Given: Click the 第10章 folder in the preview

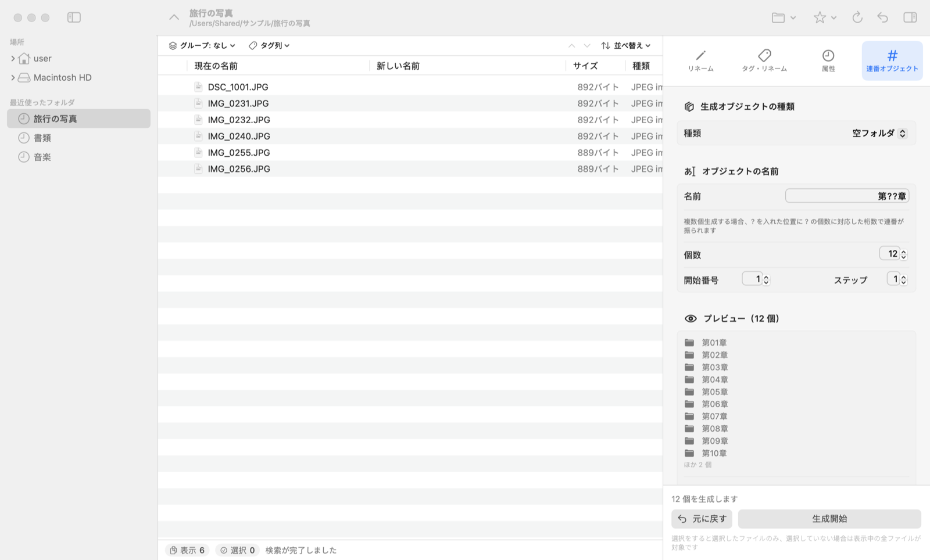Looking at the screenshot, I should [x=714, y=453].
